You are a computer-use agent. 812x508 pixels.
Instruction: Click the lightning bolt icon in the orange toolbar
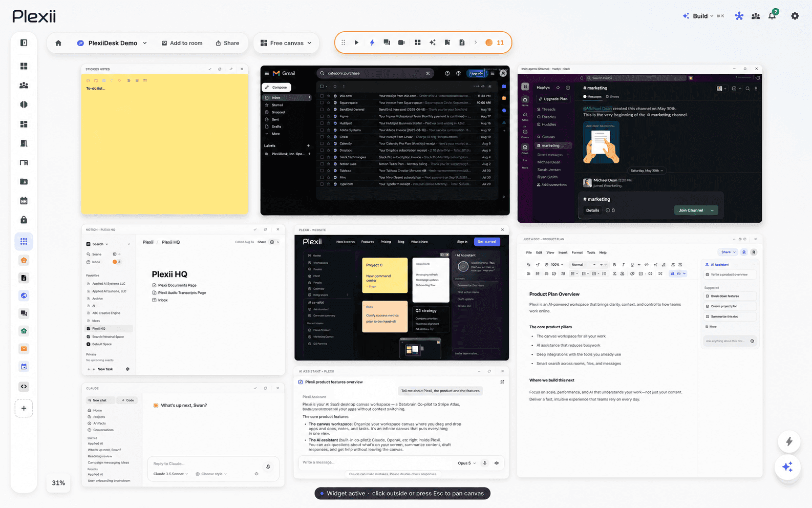[x=372, y=43]
